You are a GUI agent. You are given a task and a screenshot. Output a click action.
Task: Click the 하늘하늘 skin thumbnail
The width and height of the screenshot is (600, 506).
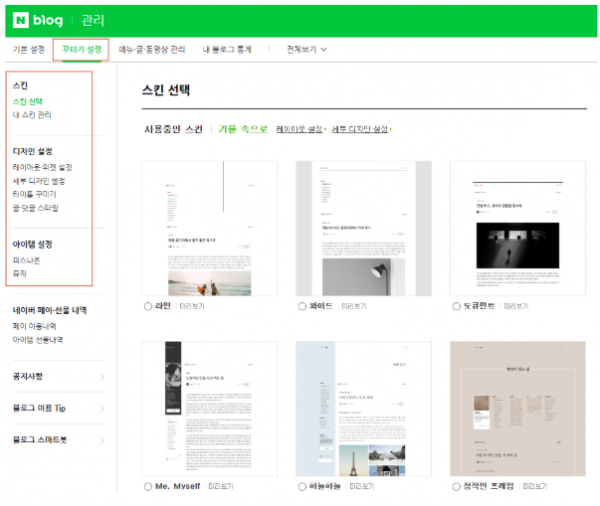point(364,409)
